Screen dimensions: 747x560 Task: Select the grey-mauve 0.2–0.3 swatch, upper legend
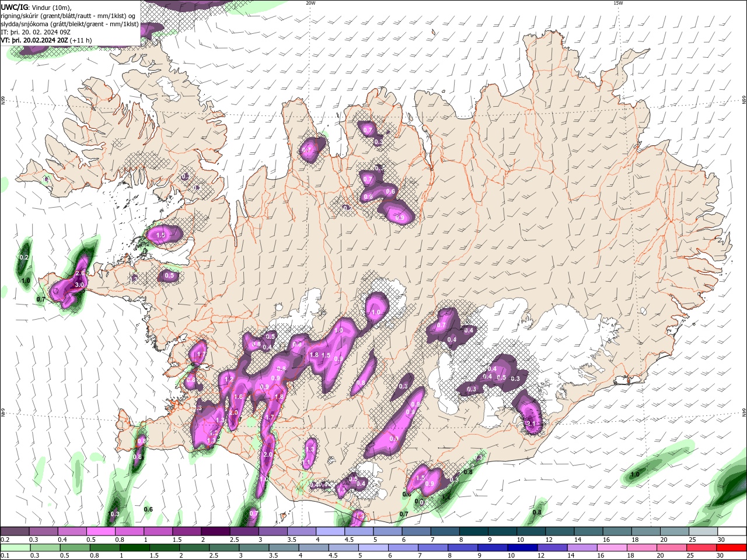click(x=14, y=531)
